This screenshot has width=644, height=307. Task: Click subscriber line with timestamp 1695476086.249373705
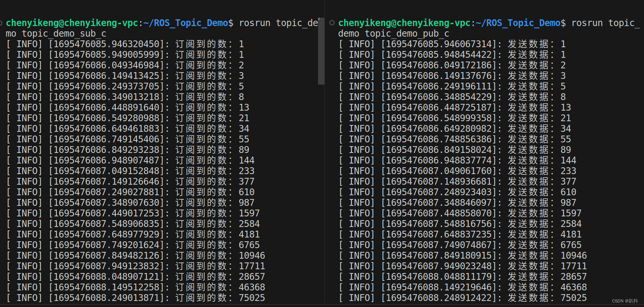[125, 86]
